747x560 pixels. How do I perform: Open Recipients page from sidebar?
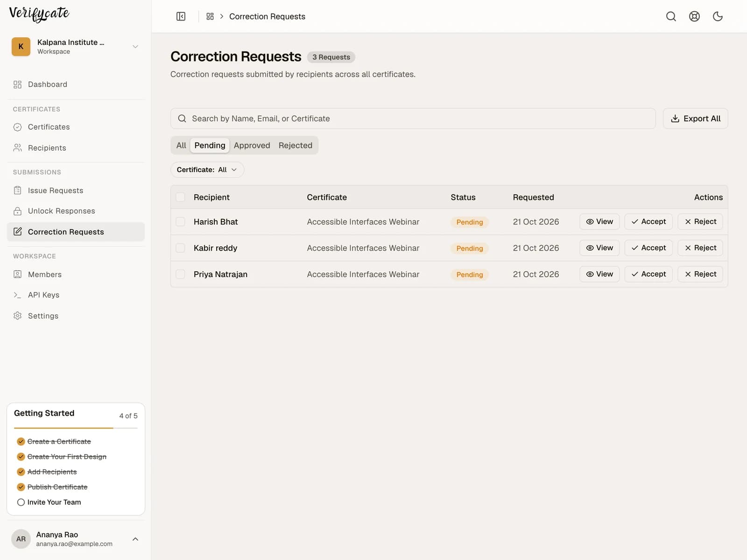pos(76,148)
